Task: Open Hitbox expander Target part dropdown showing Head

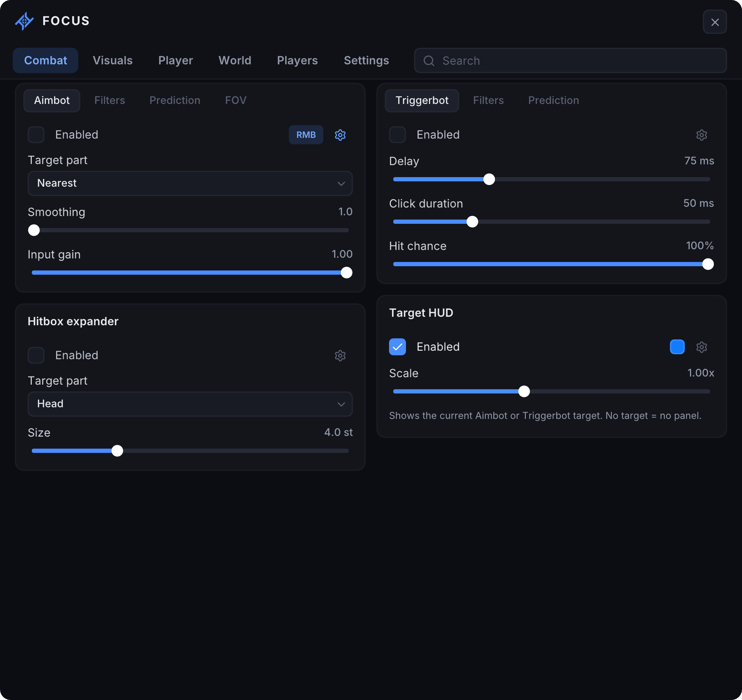Action: point(190,404)
